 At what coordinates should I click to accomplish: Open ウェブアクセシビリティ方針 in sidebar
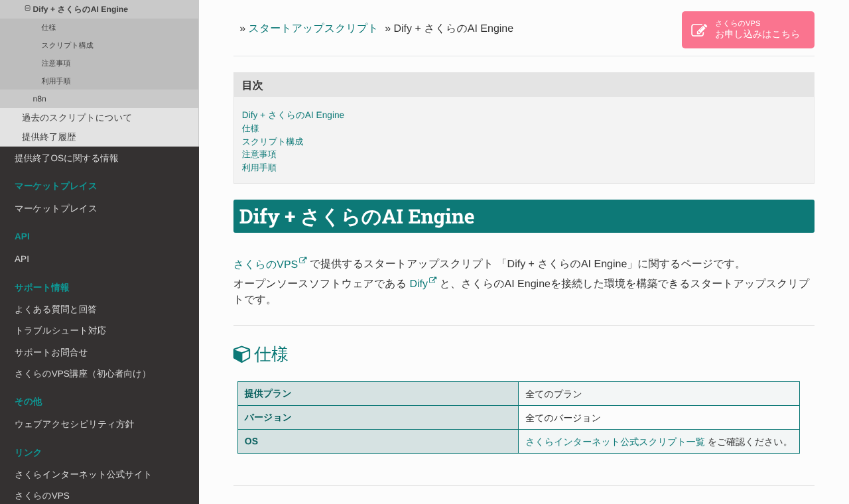99,424
